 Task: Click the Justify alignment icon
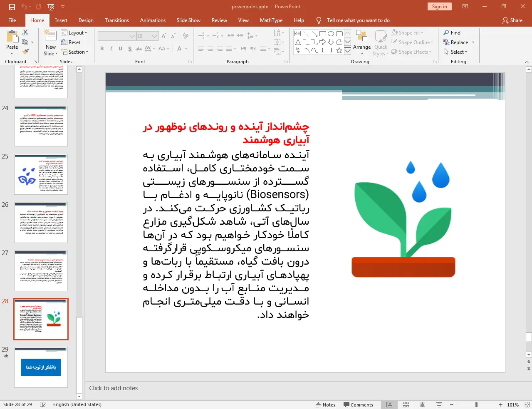click(229, 49)
